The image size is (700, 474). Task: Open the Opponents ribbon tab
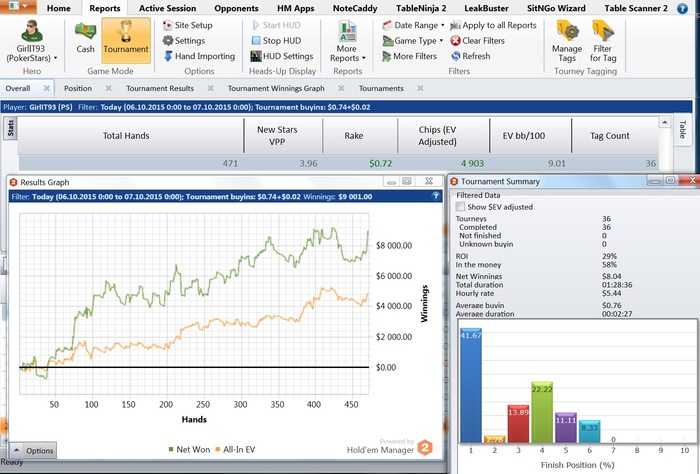click(236, 8)
